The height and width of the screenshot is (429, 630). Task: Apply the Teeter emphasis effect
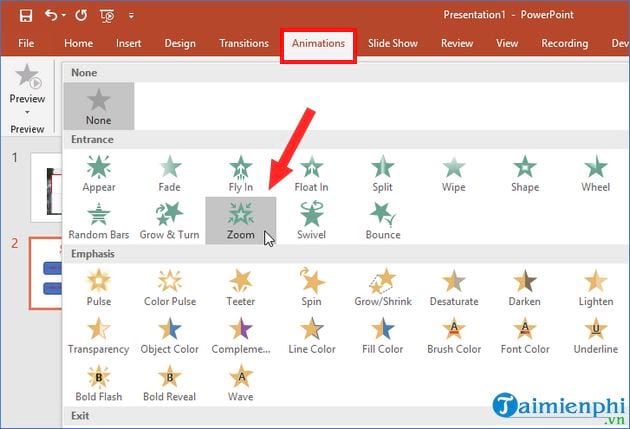pyautogui.click(x=241, y=287)
